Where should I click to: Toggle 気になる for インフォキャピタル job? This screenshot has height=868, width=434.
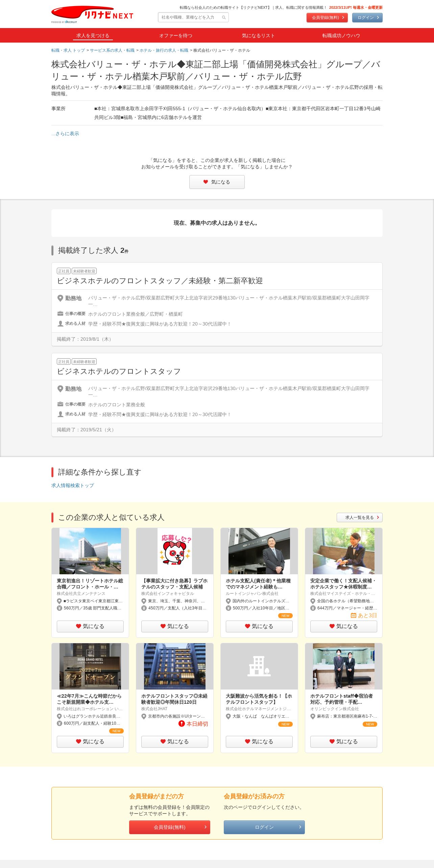[x=175, y=626]
